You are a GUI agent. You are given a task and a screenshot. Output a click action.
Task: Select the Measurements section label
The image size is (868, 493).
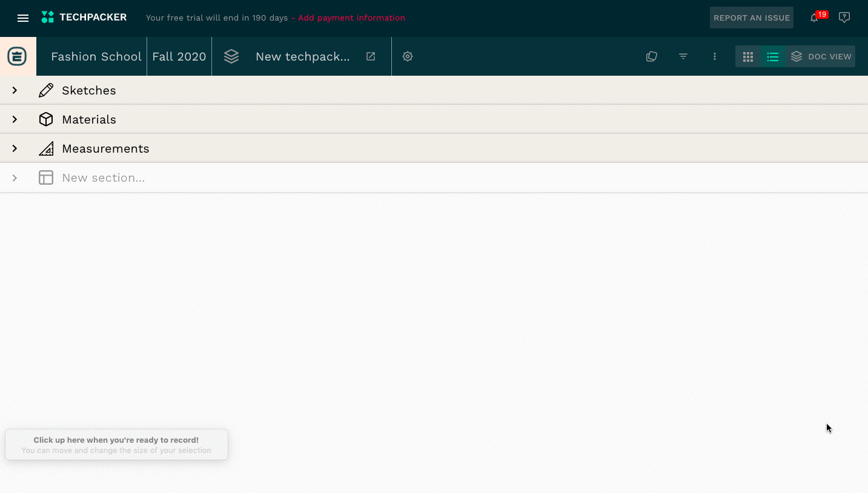(x=105, y=148)
